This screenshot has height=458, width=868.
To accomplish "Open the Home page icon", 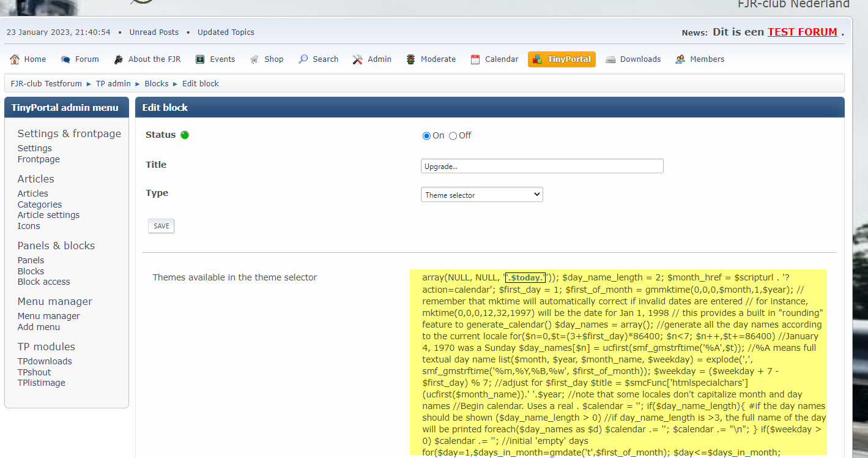I will 15,59.
